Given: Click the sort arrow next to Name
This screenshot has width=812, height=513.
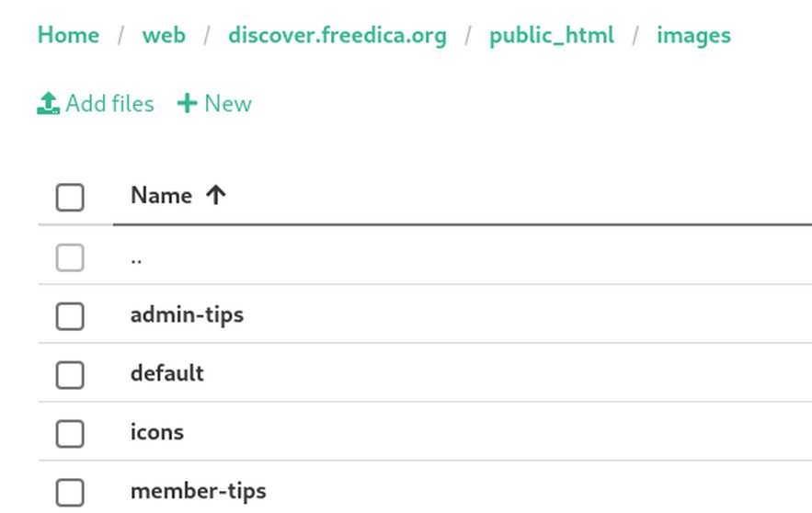Looking at the screenshot, I should point(216,195).
